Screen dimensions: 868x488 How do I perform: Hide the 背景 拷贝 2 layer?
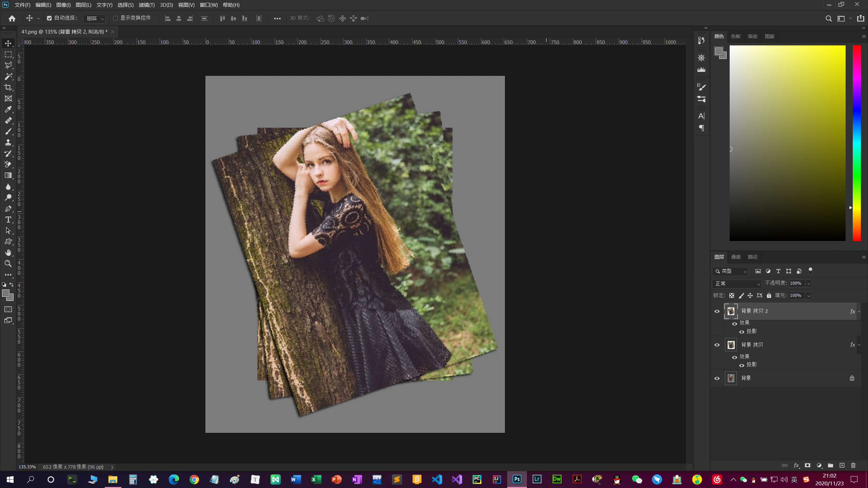717,311
